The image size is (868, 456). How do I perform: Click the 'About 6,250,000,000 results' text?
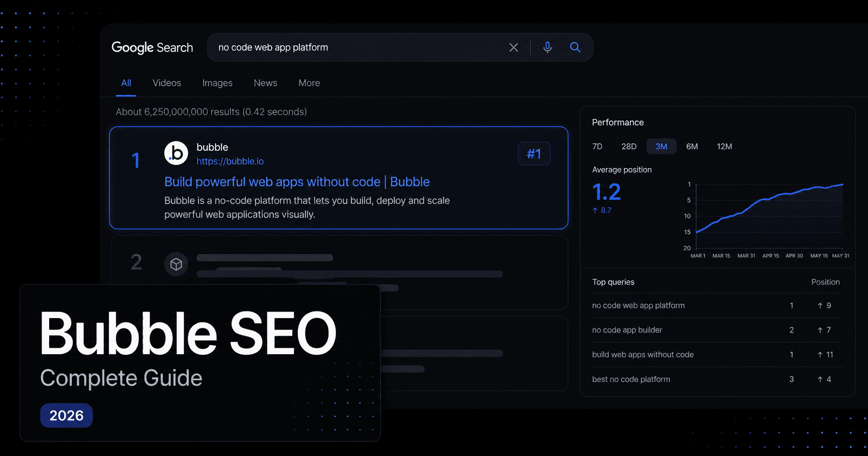point(211,112)
